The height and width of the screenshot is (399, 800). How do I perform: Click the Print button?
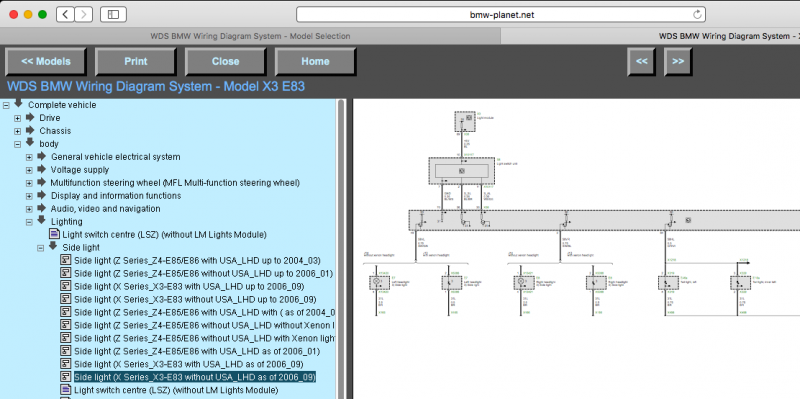pyautogui.click(x=136, y=62)
